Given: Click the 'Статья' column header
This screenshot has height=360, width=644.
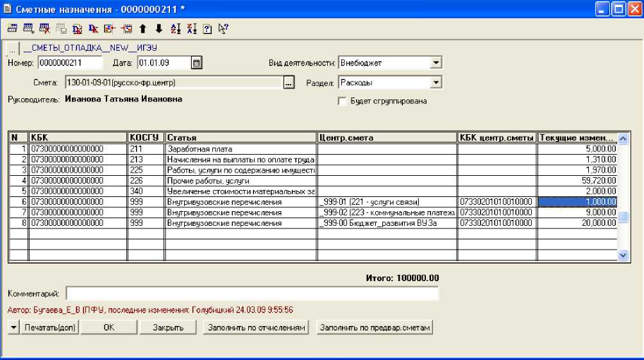Looking at the screenshot, I should point(241,137).
